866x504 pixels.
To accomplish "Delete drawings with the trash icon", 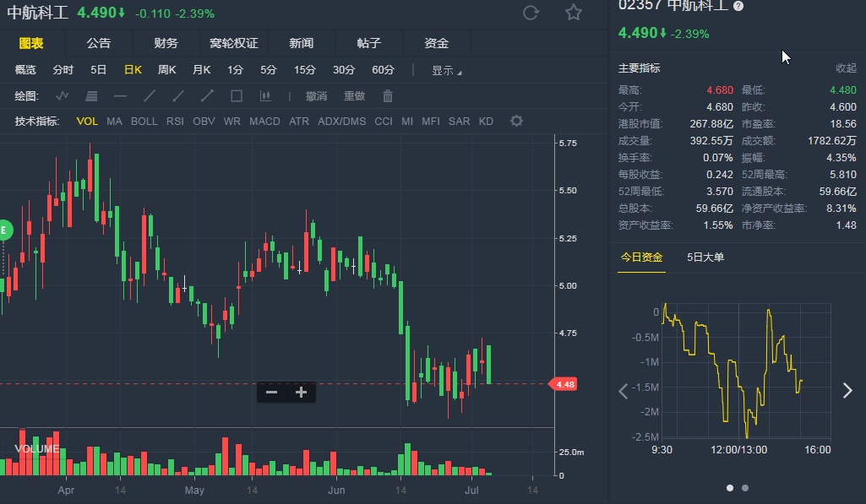I will [388, 96].
